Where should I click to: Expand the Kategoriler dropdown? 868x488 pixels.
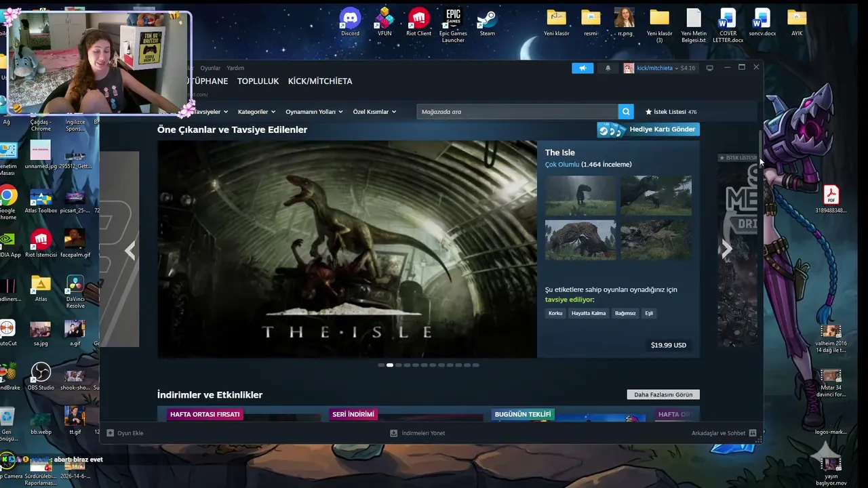(256, 112)
